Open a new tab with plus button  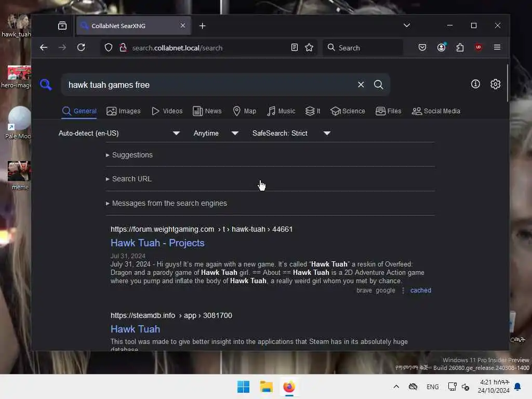(202, 26)
